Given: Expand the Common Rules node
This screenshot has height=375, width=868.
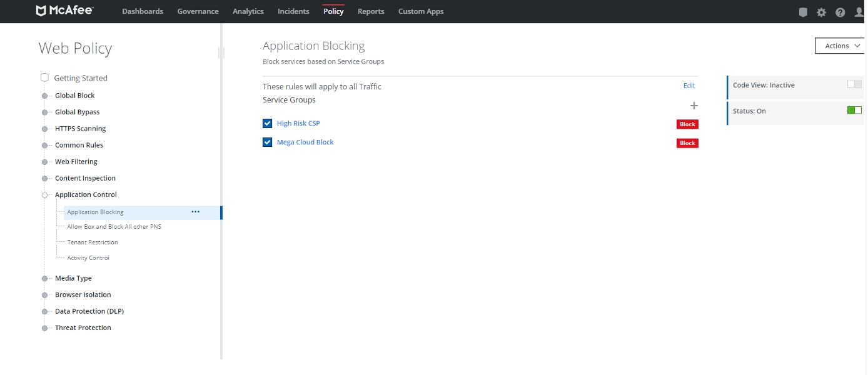Looking at the screenshot, I should [44, 146].
